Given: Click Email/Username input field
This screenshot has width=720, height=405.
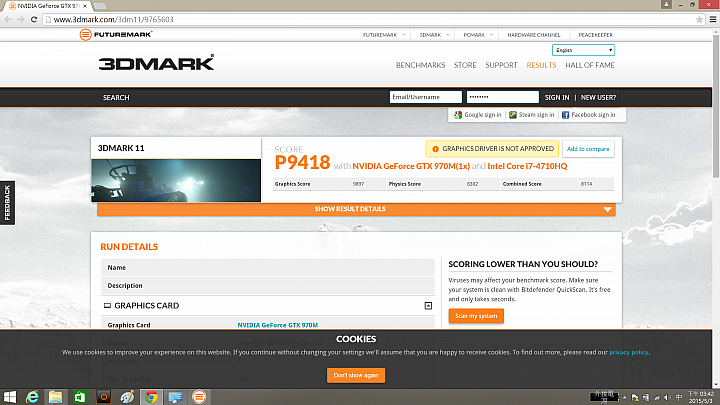Looking at the screenshot, I should click(x=426, y=97).
